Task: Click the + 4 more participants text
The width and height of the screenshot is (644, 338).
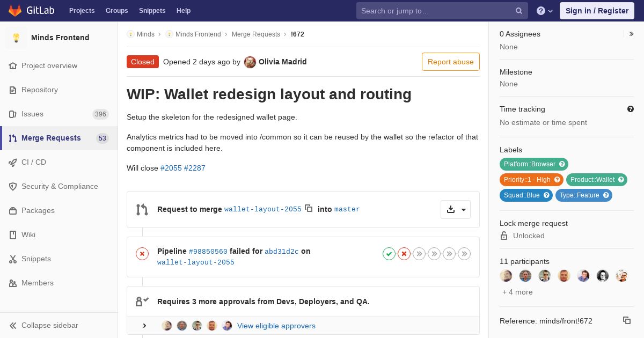Action: tap(517, 292)
